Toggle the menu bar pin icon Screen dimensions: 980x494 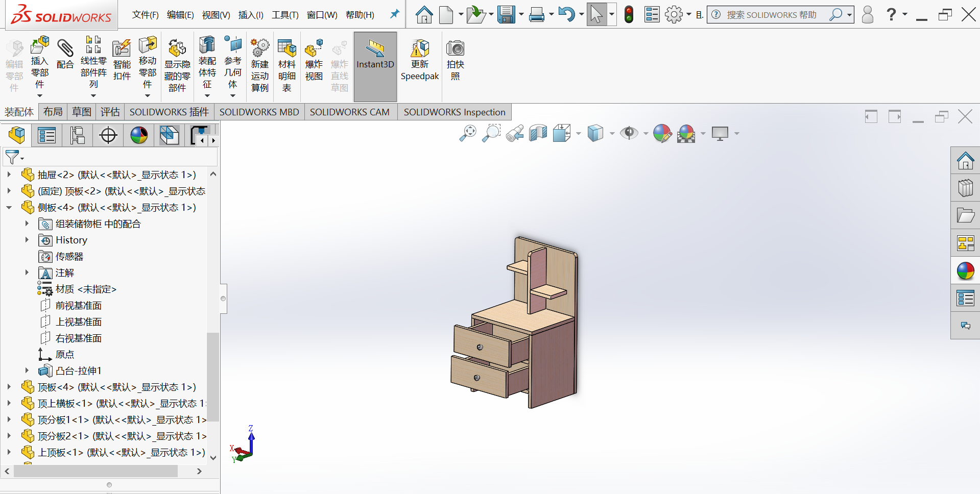394,14
